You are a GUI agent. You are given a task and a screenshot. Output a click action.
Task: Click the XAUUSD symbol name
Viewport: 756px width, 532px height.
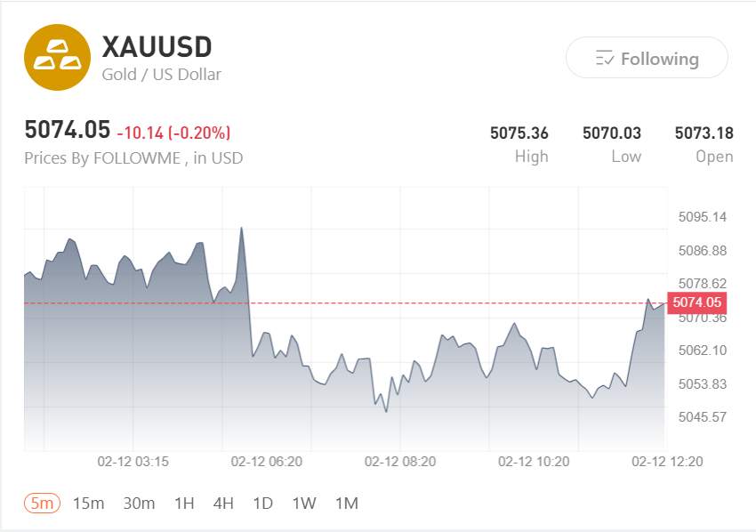point(157,46)
